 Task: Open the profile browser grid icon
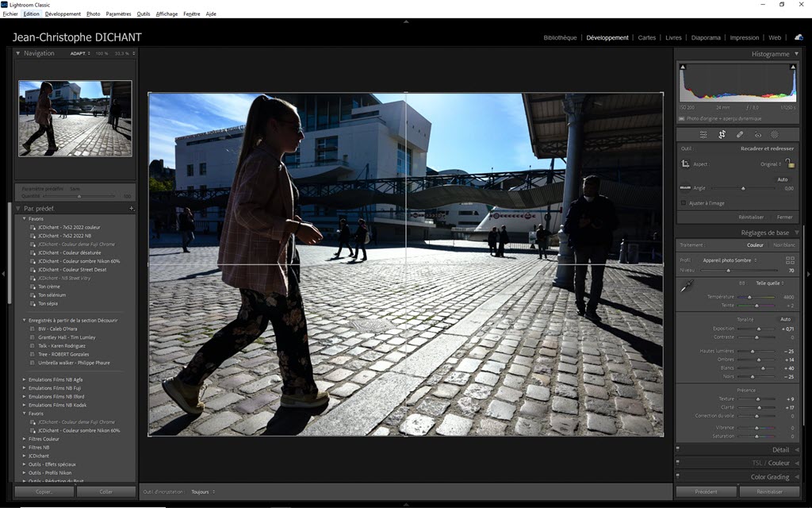tap(790, 260)
